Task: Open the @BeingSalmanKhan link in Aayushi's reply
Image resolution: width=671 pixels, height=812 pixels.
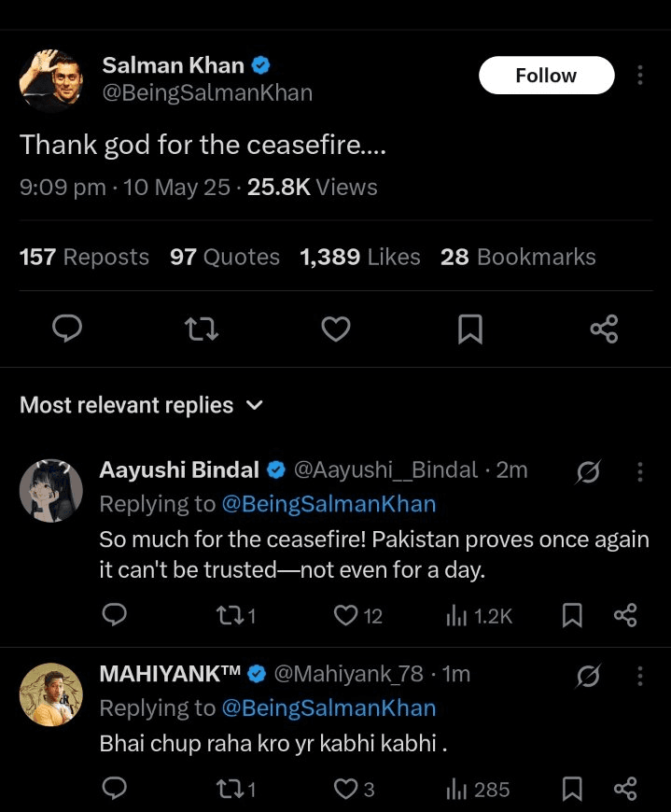Action: pyautogui.click(x=329, y=504)
